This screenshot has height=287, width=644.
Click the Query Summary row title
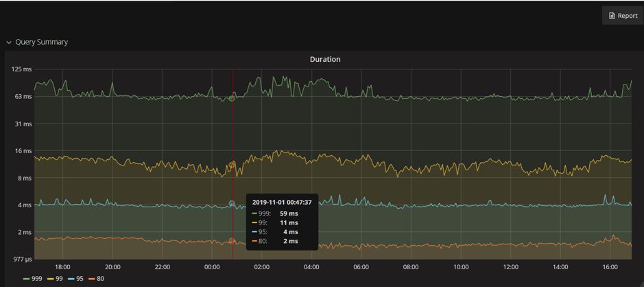[41, 42]
